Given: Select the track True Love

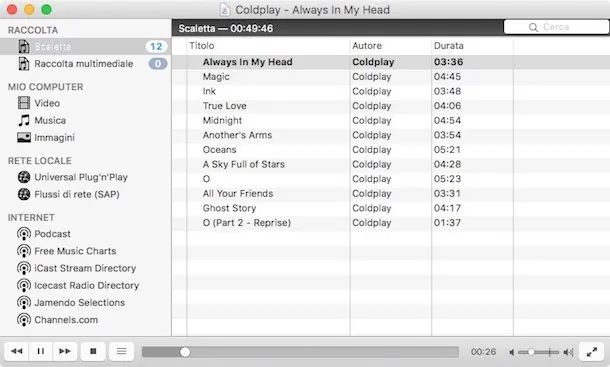Looking at the screenshot, I should pyautogui.click(x=224, y=106).
